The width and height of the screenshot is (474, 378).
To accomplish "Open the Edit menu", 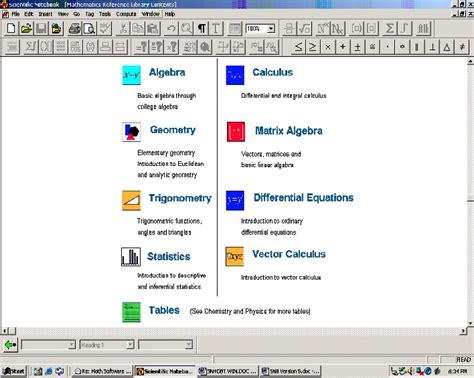I will (29, 14).
